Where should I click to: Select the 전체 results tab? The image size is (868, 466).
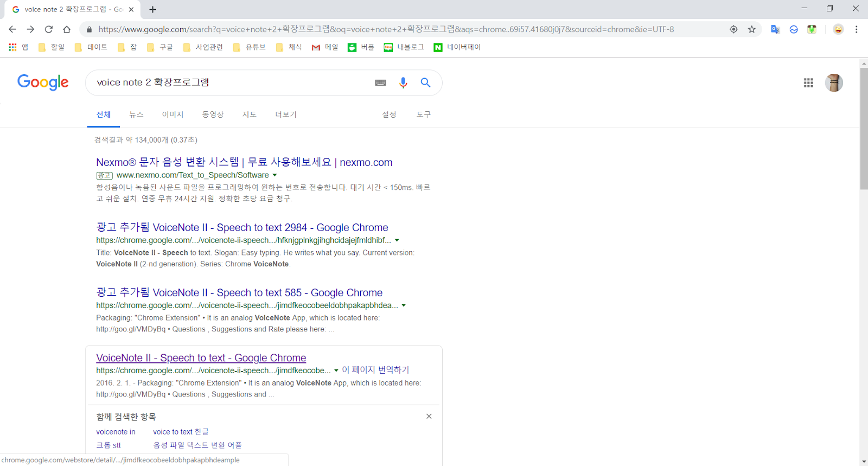pos(104,114)
